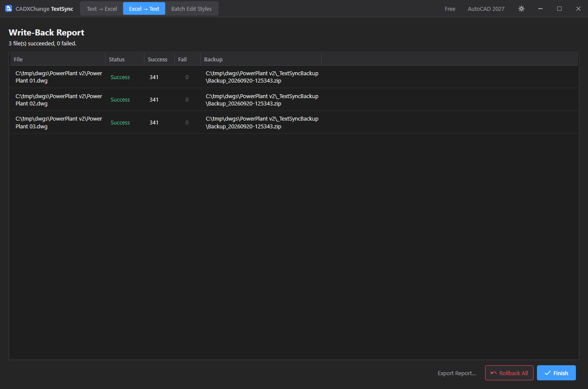Maximize the TextSync window
588x389 pixels.
point(559,9)
